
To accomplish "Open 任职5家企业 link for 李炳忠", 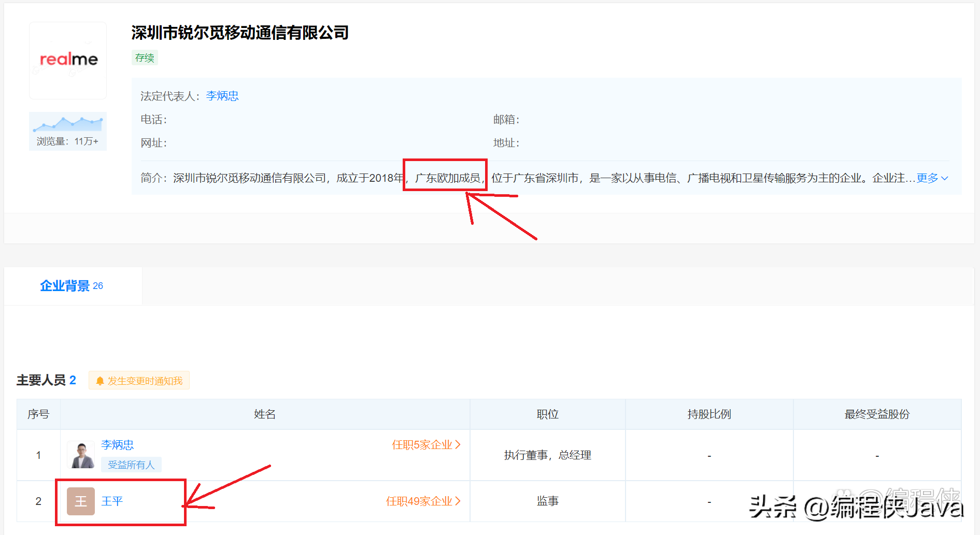I will tap(426, 445).
